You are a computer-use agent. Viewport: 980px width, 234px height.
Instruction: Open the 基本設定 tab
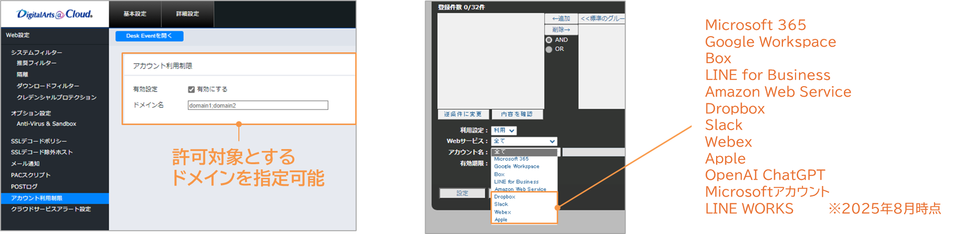click(135, 14)
